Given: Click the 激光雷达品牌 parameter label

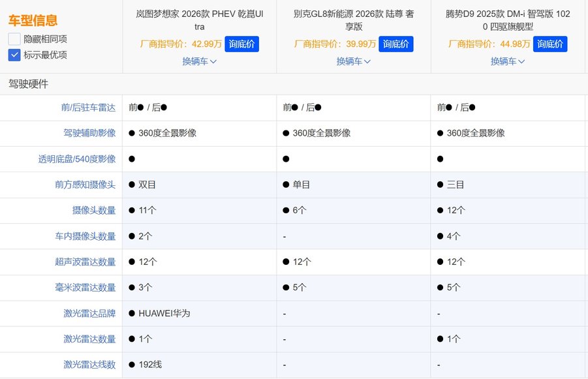Looking at the screenshot, I should point(89,313).
